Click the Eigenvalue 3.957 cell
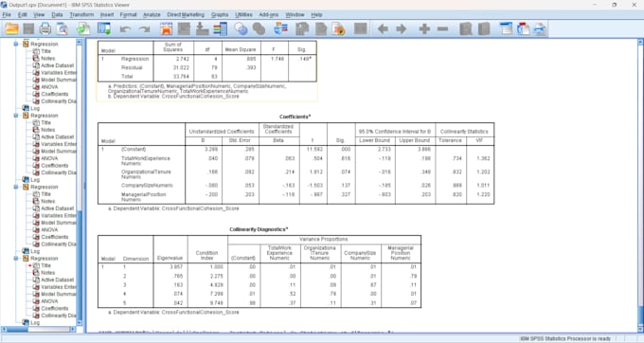 (176, 267)
